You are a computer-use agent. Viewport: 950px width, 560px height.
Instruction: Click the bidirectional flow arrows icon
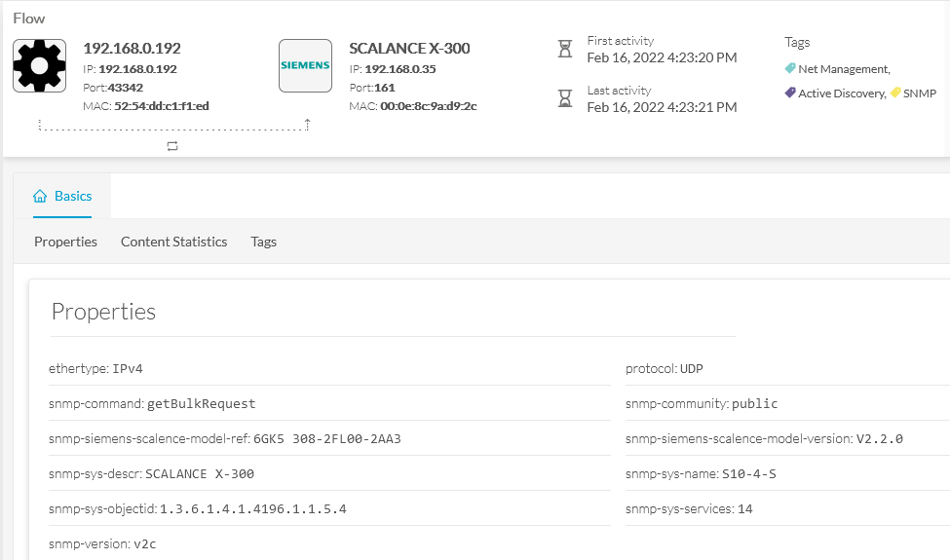[172, 146]
